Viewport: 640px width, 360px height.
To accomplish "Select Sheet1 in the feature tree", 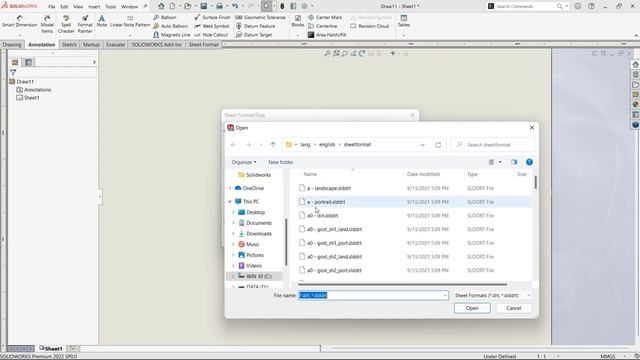I will (x=28, y=98).
